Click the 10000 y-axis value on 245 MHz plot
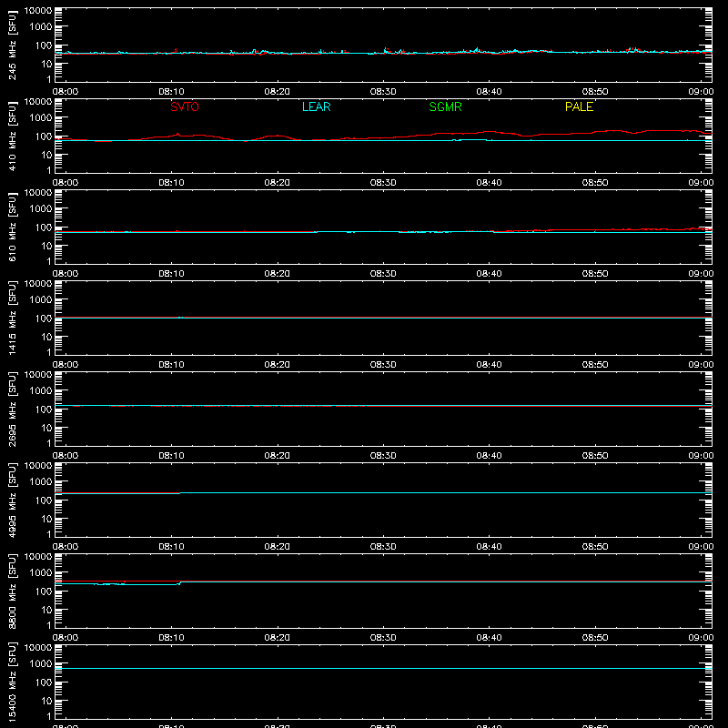728x728 pixels. pyautogui.click(x=38, y=10)
